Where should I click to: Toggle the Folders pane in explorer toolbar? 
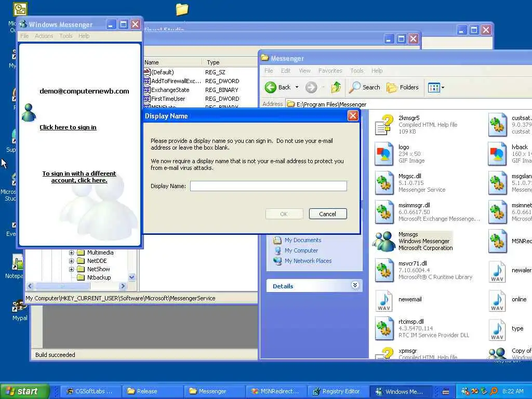tap(403, 87)
